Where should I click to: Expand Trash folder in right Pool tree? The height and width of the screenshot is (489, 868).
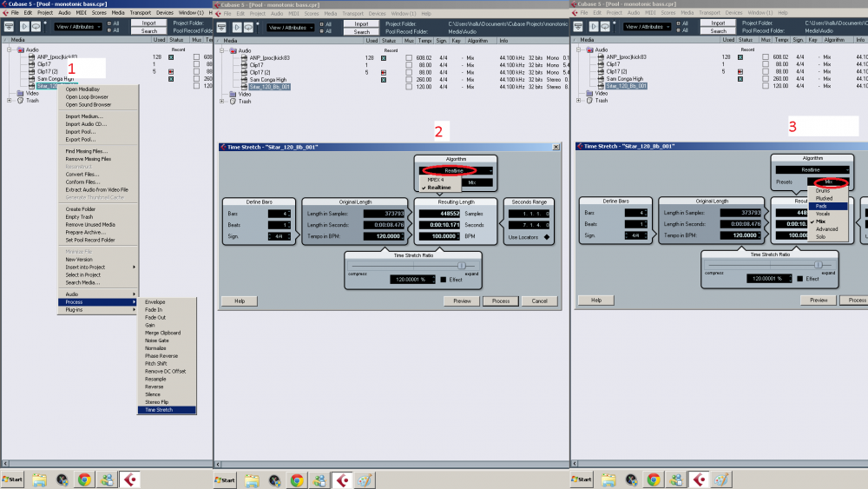pyautogui.click(x=578, y=100)
